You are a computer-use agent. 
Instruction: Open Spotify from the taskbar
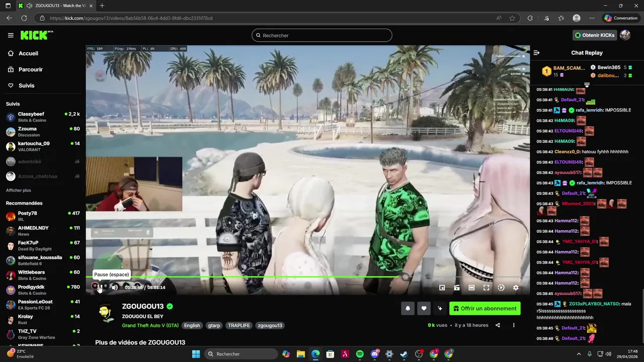pyautogui.click(x=360, y=354)
